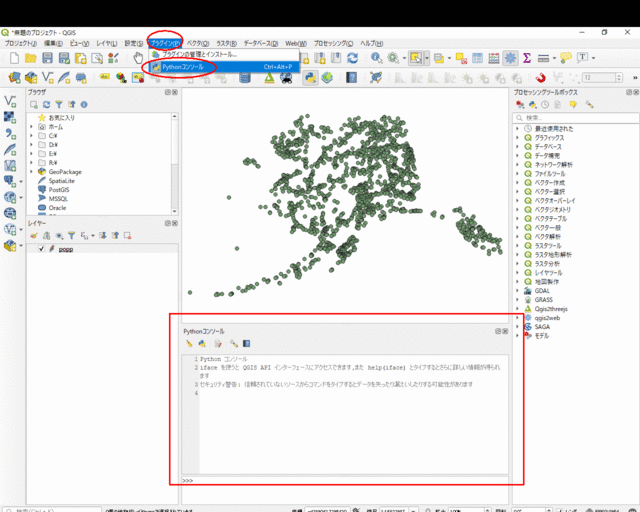This screenshot has height=512, width=640.
Task: Select the Oracle entry in the Browser
Action: click(x=57, y=208)
